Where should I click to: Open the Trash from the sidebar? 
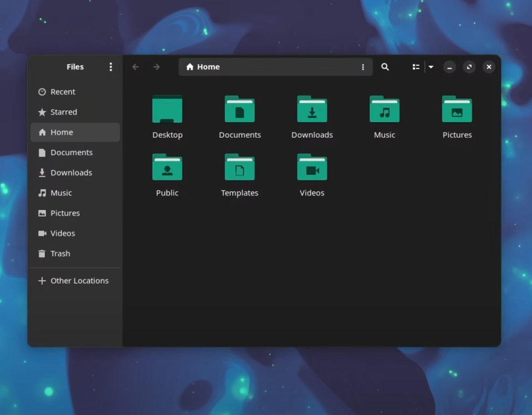(x=60, y=253)
